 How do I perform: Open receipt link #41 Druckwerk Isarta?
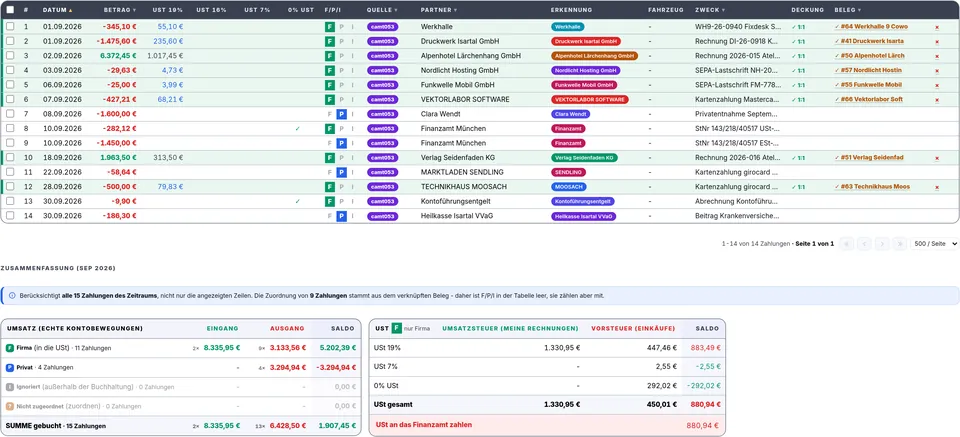869,42
